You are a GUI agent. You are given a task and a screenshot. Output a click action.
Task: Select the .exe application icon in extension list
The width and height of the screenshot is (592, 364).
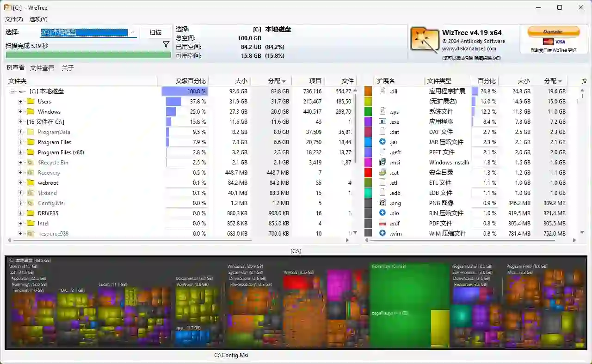(383, 121)
